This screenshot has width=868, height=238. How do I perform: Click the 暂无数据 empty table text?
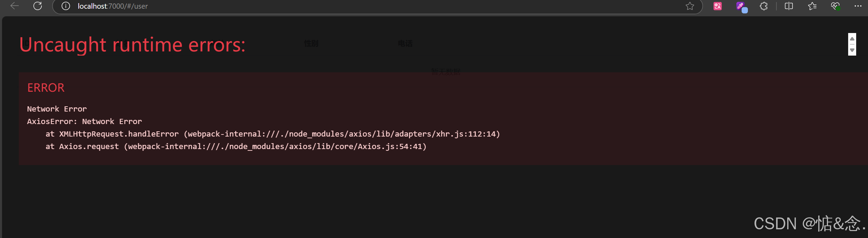pyautogui.click(x=446, y=72)
